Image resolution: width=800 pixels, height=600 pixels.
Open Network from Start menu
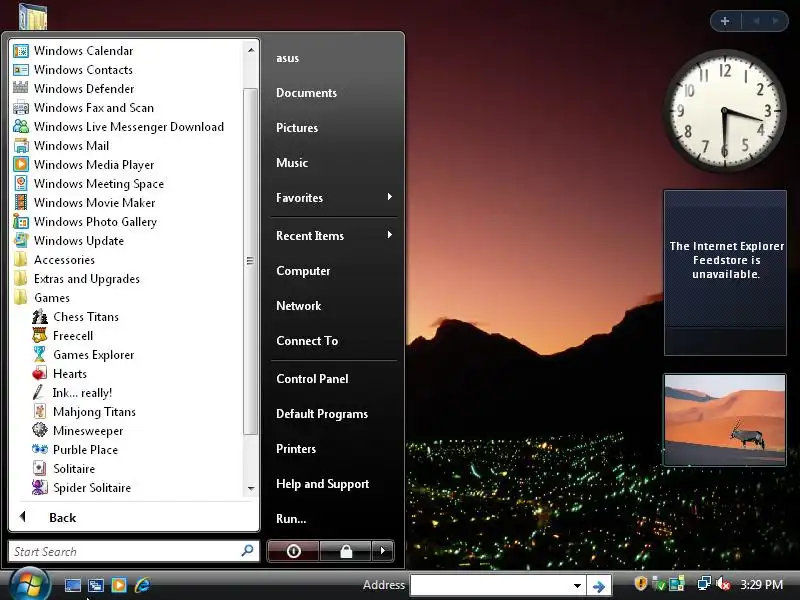pyautogui.click(x=298, y=306)
